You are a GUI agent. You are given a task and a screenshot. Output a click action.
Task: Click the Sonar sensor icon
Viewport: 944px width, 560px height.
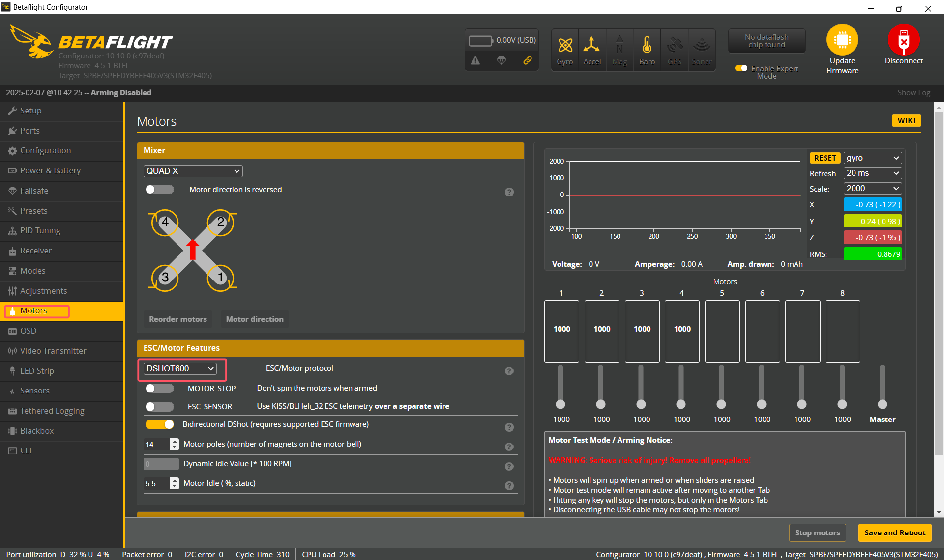(702, 45)
